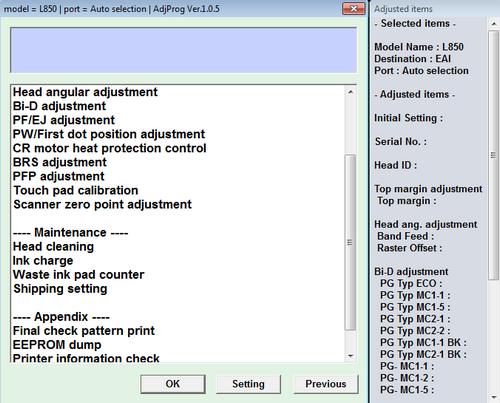Open the Setting button
500x403 pixels.
click(x=248, y=384)
